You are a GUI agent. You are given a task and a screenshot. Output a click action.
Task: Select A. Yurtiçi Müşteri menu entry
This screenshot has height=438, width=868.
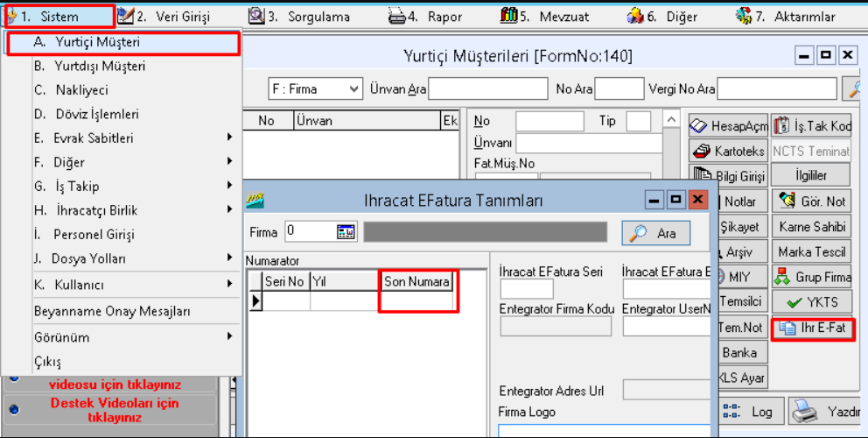click(122, 43)
